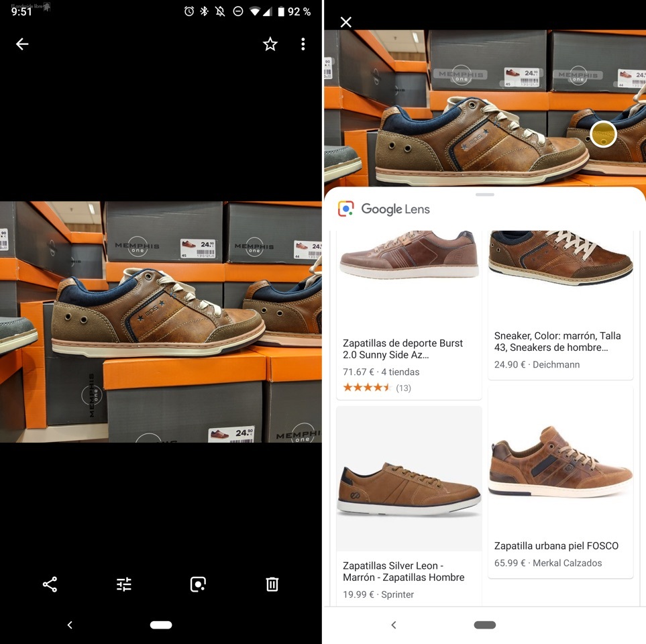Delete photo with the trash icon
Screen dimensions: 646x644
[x=272, y=584]
